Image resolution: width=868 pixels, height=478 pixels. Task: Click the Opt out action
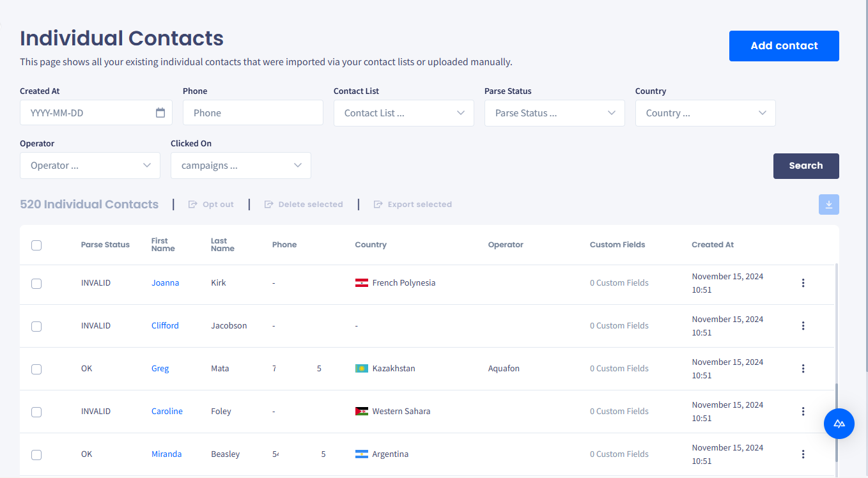[211, 204]
